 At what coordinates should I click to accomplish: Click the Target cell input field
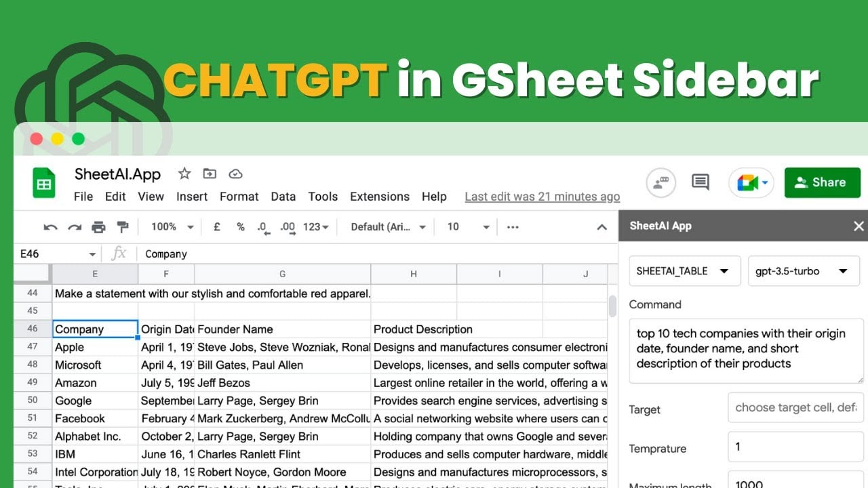click(795, 408)
